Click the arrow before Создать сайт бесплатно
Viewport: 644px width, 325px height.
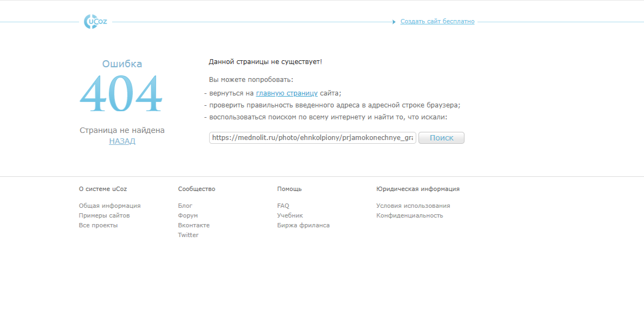394,22
